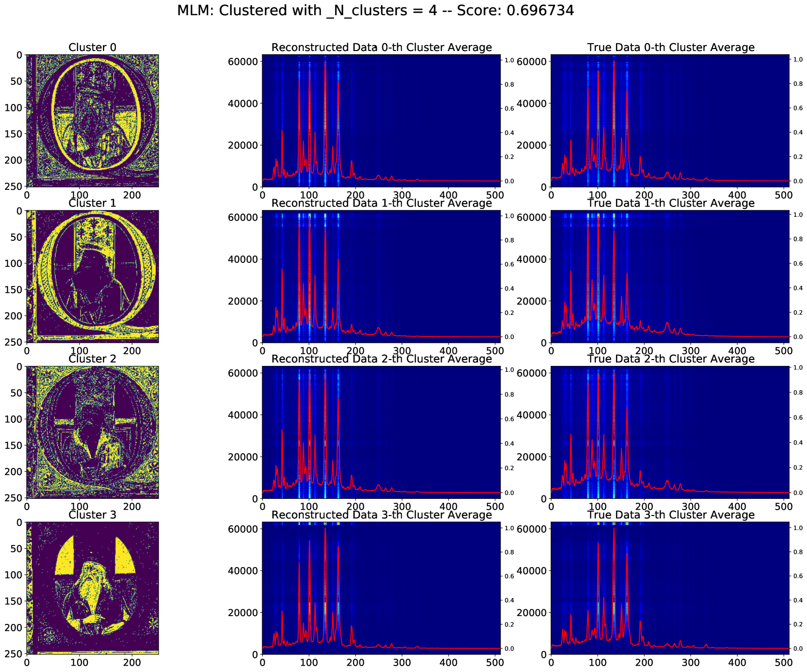Select the Cluster 3 segmentation map image

93,588
